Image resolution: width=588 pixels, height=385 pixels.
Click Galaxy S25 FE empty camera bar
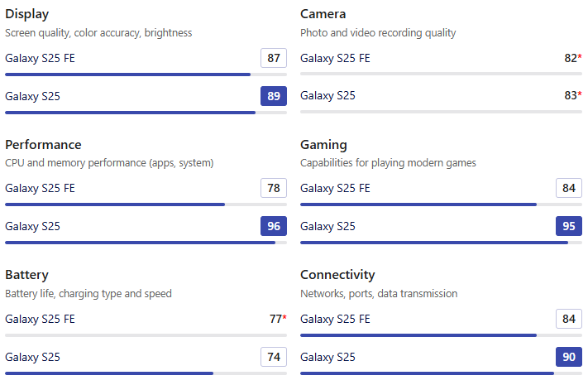(441, 74)
